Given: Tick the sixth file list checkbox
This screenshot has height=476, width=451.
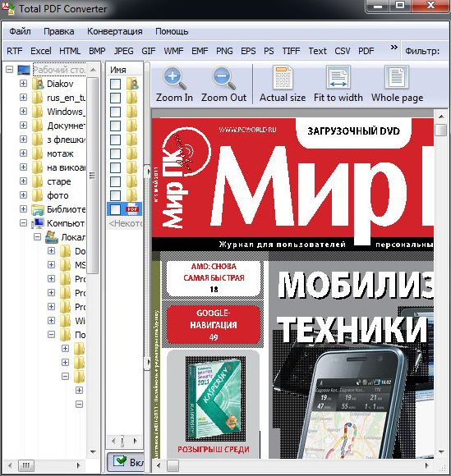Looking at the screenshot, I should point(115,153).
